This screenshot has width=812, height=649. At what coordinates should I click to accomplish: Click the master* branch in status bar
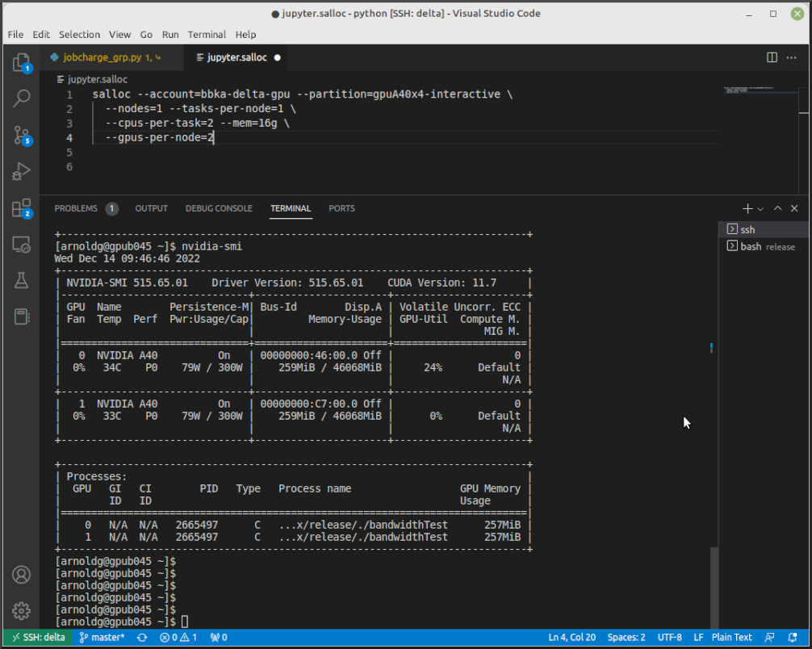click(102, 637)
